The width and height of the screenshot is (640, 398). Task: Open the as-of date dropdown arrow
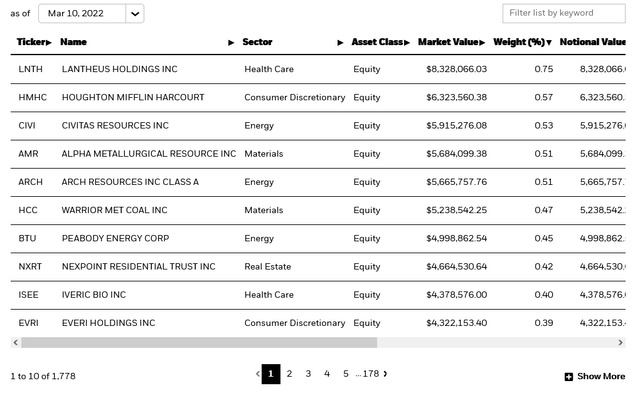[x=135, y=13]
